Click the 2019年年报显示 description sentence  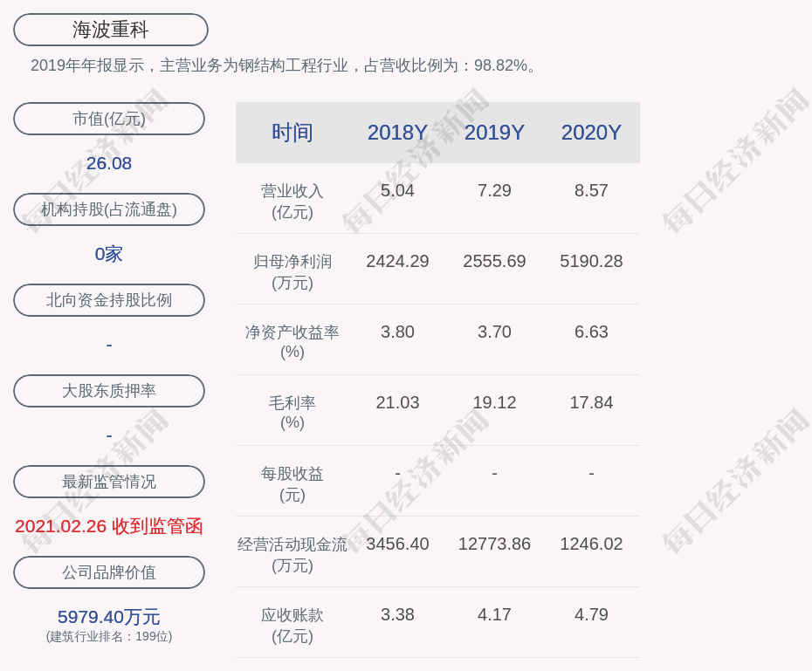[285, 65]
